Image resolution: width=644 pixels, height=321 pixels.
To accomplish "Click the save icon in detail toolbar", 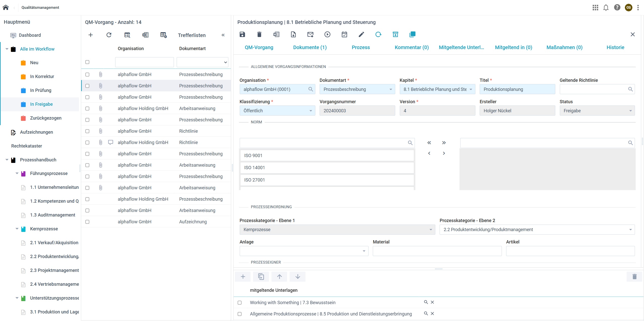I will click(242, 34).
